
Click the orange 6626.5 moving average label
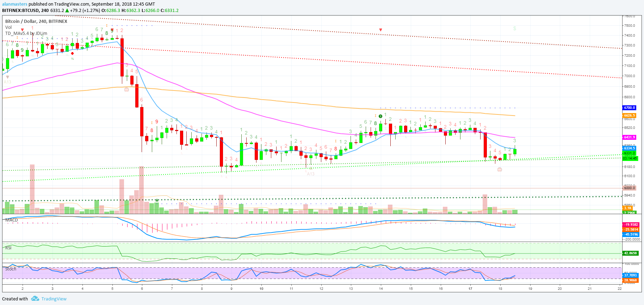pyautogui.click(x=629, y=116)
